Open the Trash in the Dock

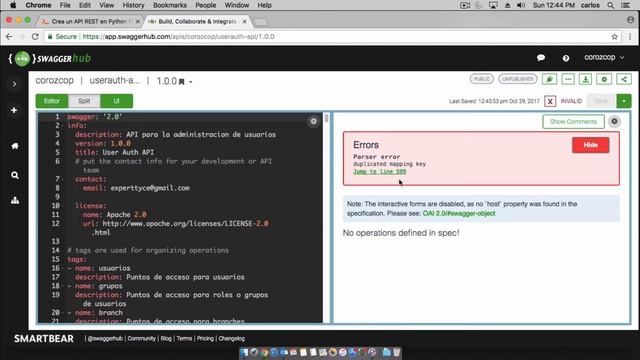click(396, 352)
